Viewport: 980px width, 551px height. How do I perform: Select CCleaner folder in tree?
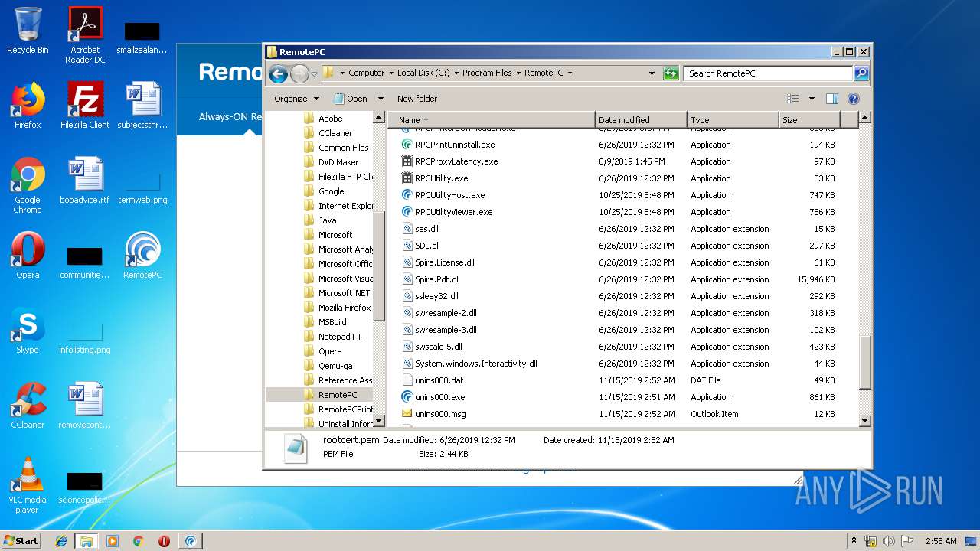tap(335, 133)
